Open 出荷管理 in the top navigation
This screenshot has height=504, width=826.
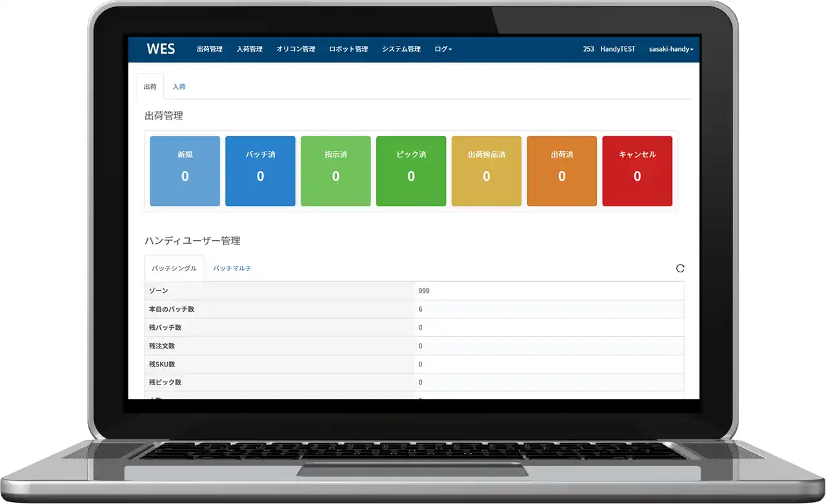pos(210,49)
